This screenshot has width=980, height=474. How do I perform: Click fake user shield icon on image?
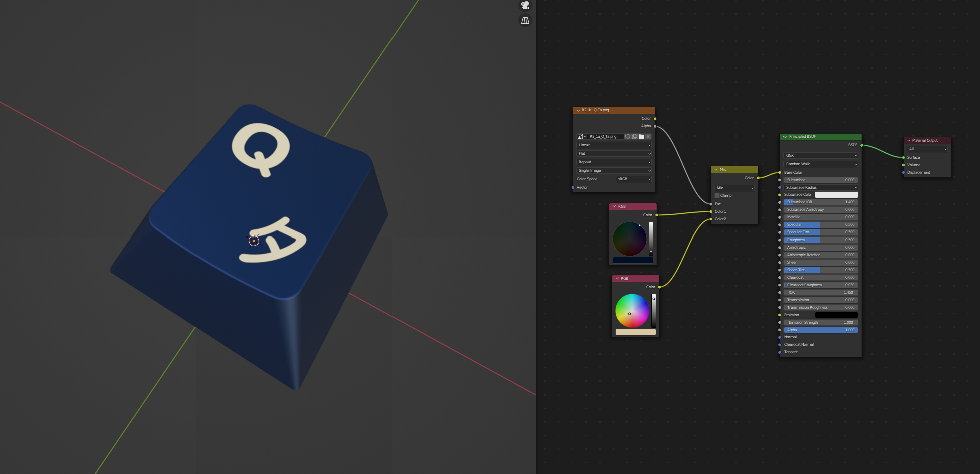tap(627, 137)
